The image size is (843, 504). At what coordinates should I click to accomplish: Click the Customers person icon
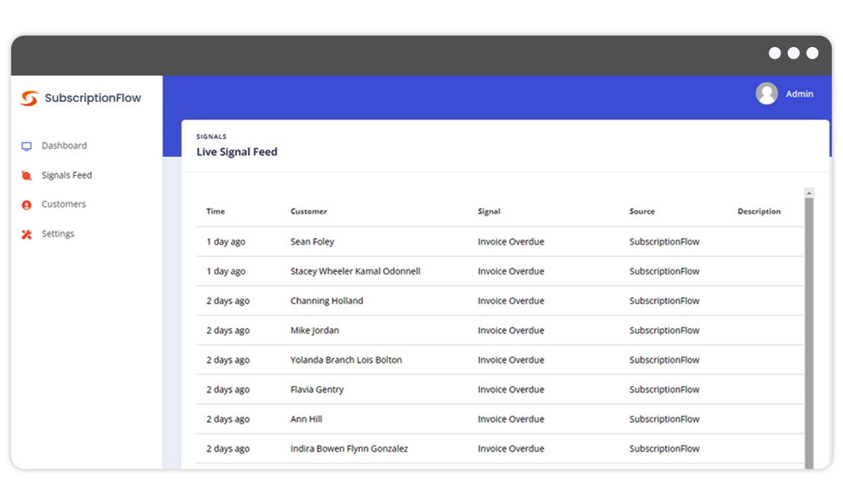click(x=27, y=205)
